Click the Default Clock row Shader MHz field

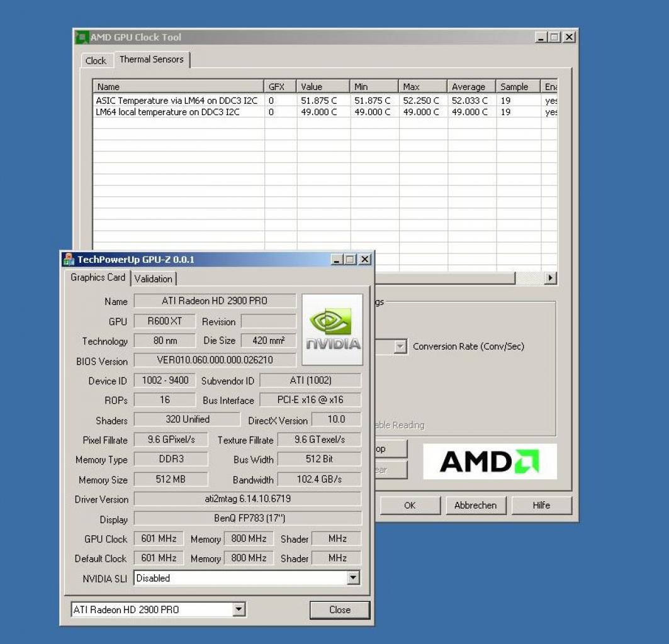pos(336,558)
